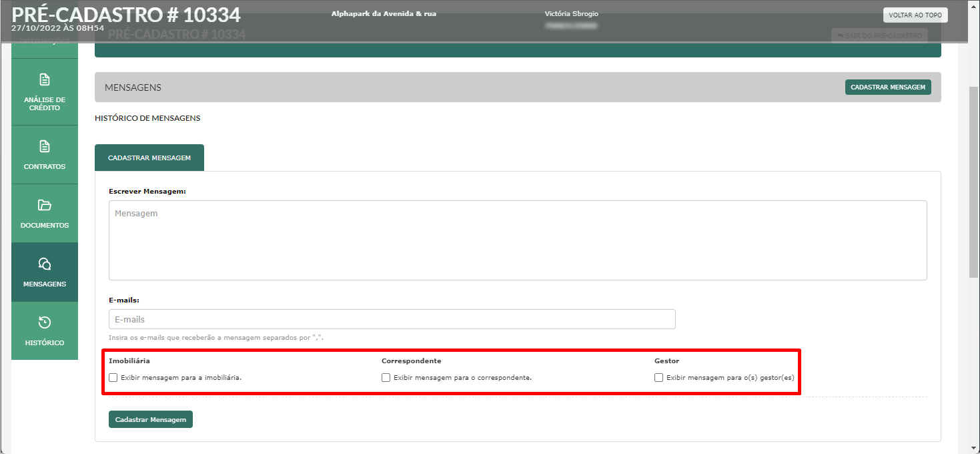This screenshot has width=980, height=454.
Task: Open the Contratos sidebar label
Action: (x=45, y=167)
